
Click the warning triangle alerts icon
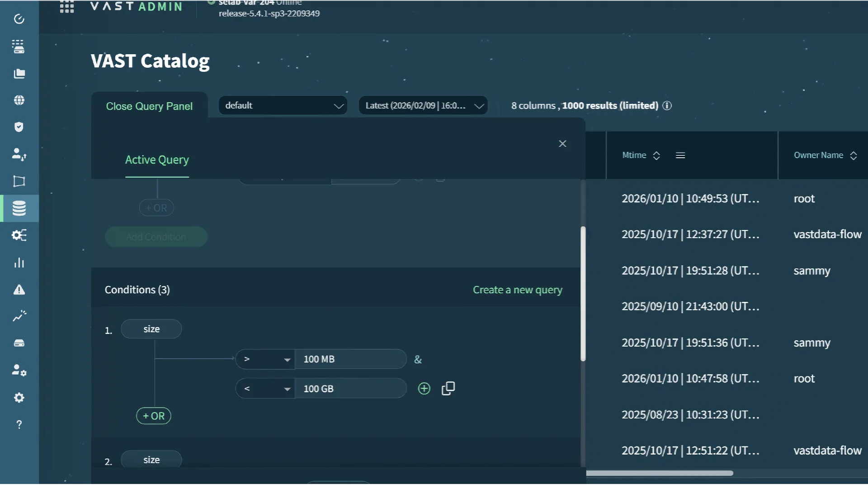tap(19, 290)
